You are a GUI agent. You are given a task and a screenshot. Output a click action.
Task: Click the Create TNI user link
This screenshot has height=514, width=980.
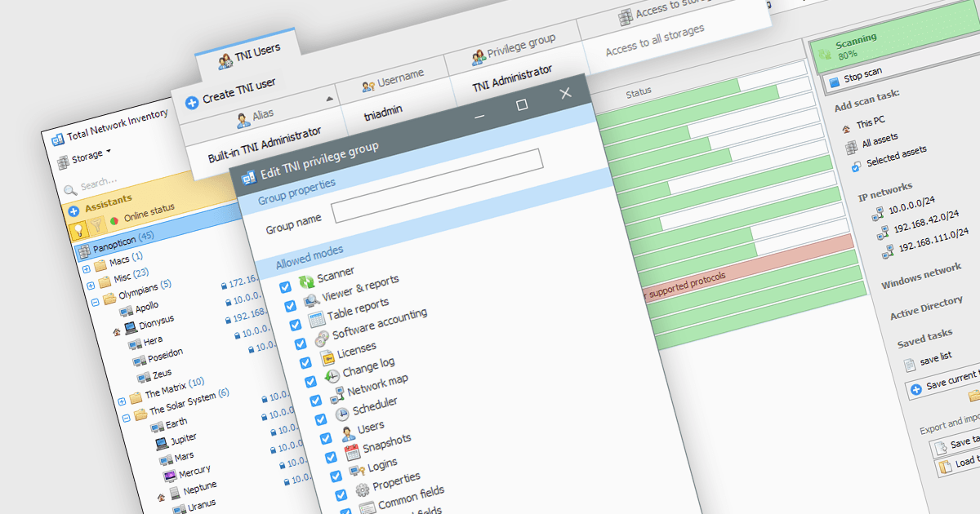(239, 90)
